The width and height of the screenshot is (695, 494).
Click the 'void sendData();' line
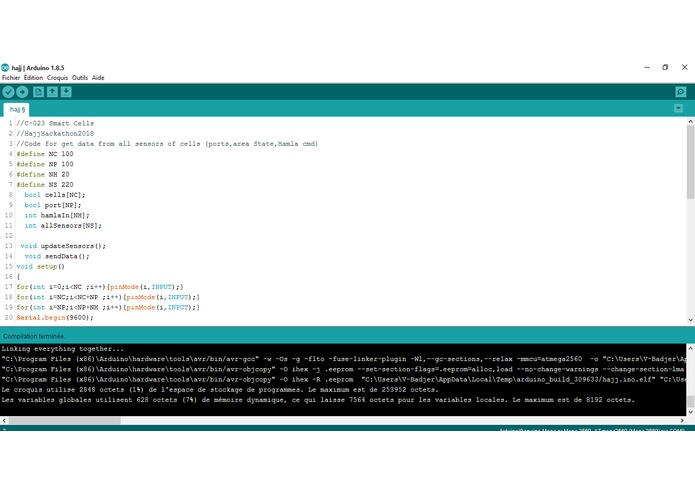coord(57,256)
